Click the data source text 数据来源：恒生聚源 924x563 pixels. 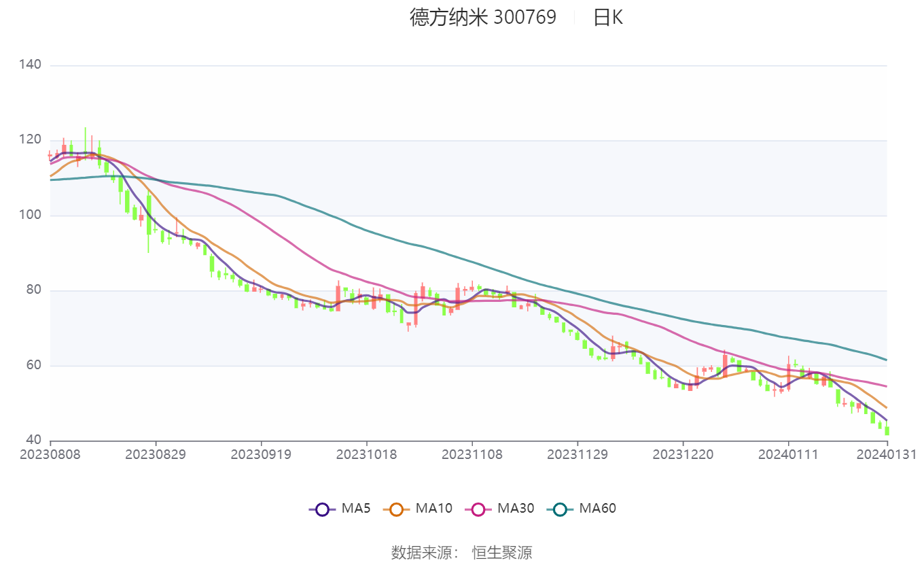[462, 552]
